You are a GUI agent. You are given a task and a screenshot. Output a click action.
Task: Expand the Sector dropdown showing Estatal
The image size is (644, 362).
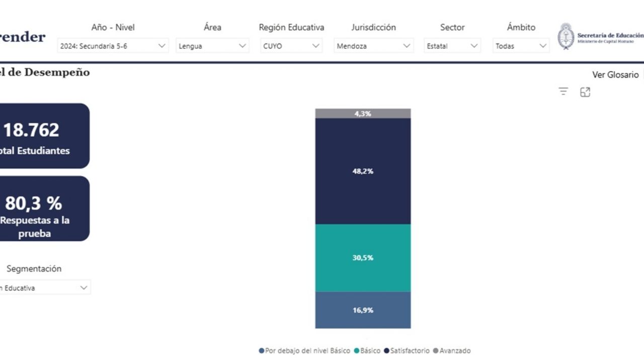(452, 46)
